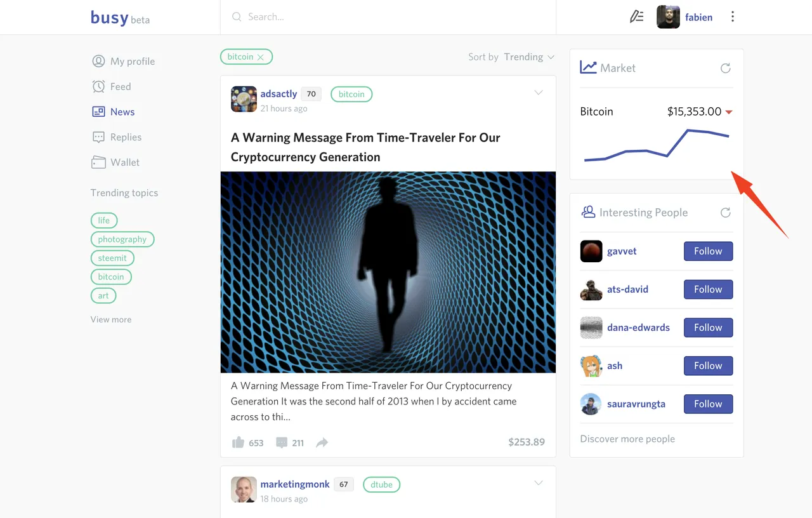Click fabien's profile avatar

point(668,17)
